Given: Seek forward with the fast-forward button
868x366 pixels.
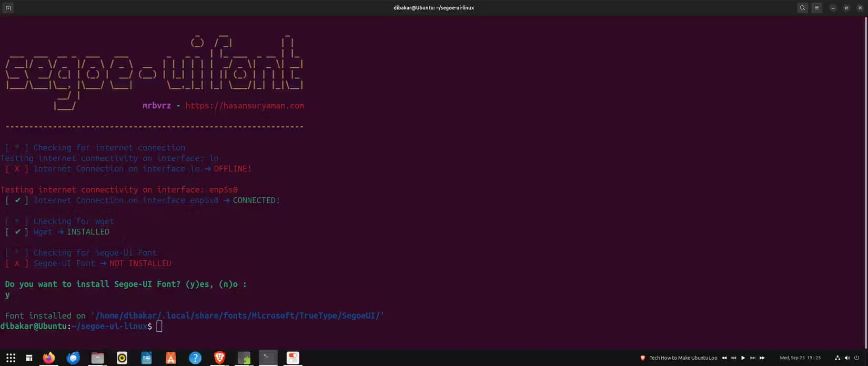Looking at the screenshot, I should 762,358.
